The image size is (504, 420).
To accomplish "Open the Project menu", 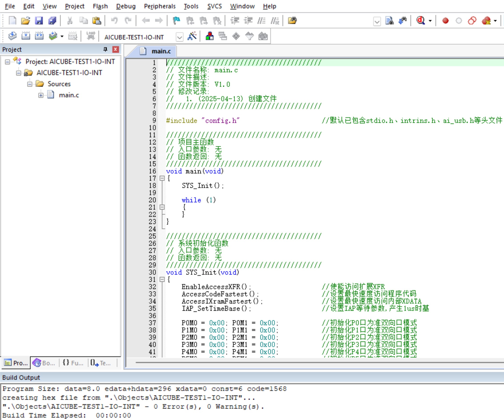I will pos(75,6).
